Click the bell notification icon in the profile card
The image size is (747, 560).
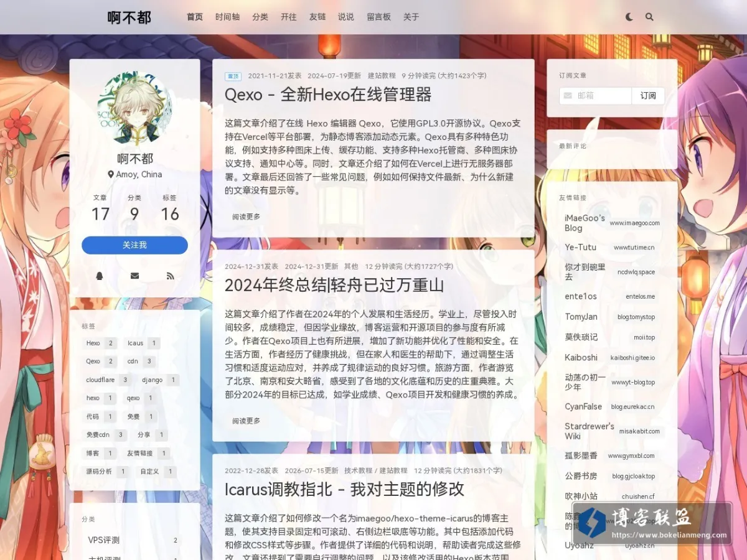point(100,276)
